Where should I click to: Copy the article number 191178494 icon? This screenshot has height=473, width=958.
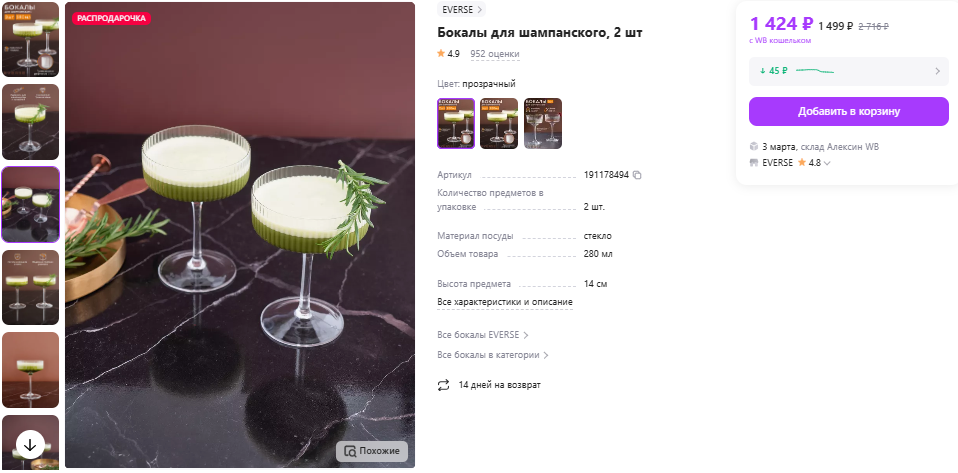coord(637,175)
